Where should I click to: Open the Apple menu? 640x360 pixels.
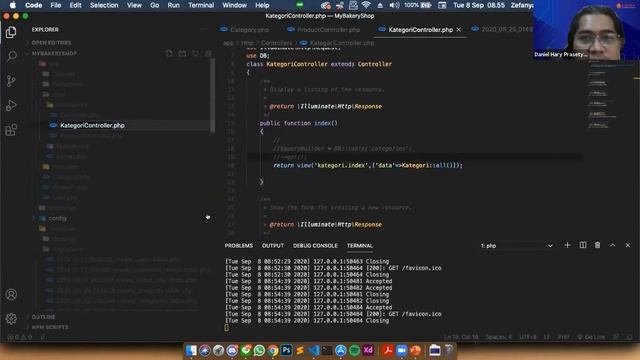point(13,5)
